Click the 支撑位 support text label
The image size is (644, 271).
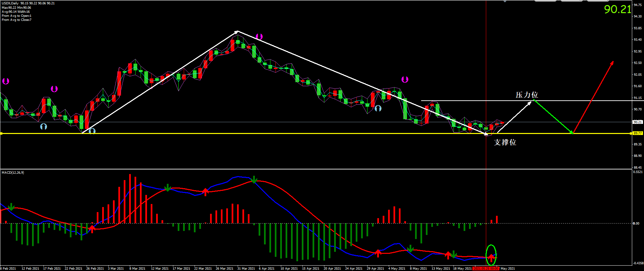pos(505,142)
